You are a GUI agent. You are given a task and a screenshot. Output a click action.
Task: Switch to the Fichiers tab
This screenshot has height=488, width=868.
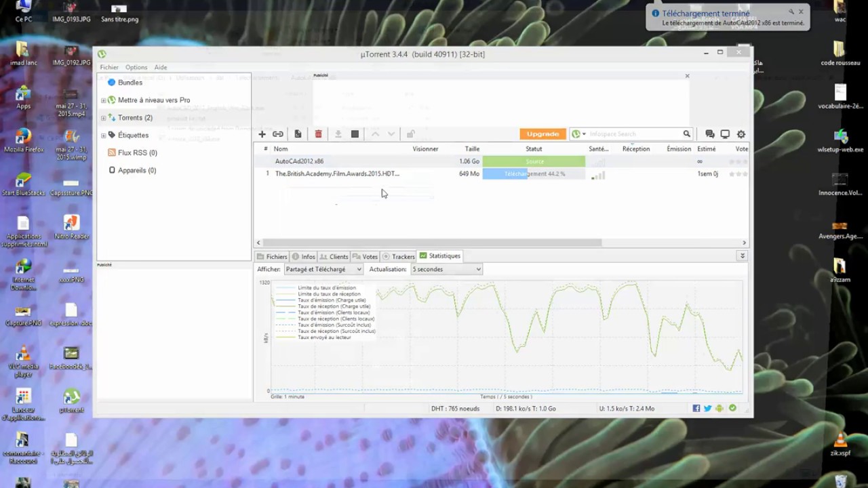(x=271, y=256)
